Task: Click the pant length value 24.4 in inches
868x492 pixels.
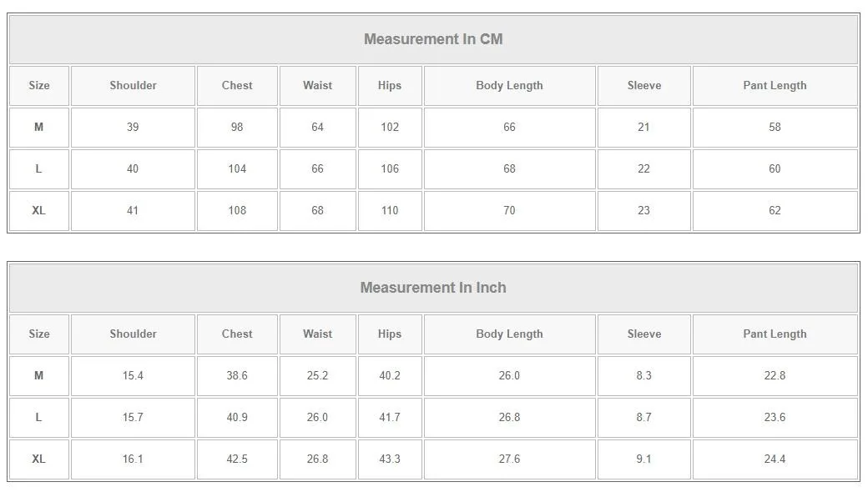Action: [775, 459]
